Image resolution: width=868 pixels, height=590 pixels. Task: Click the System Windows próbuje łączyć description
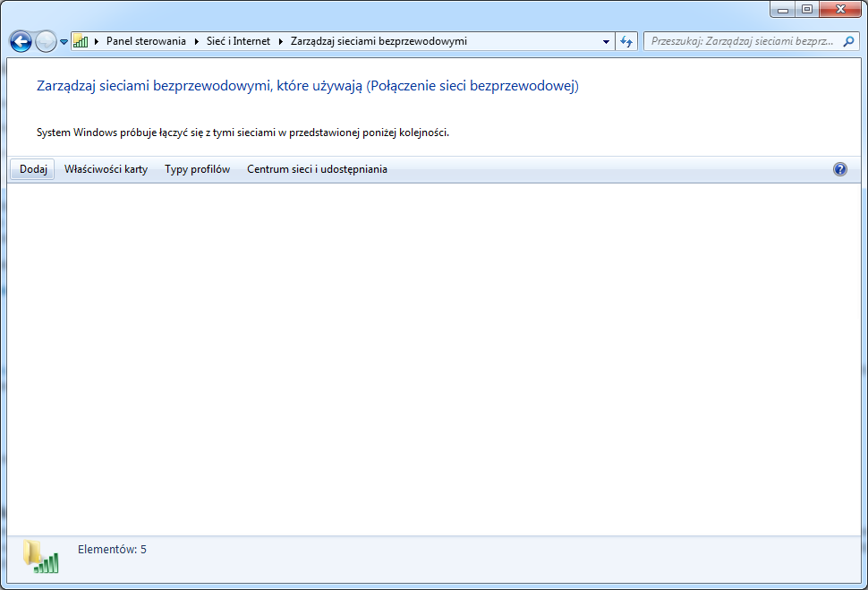[243, 133]
